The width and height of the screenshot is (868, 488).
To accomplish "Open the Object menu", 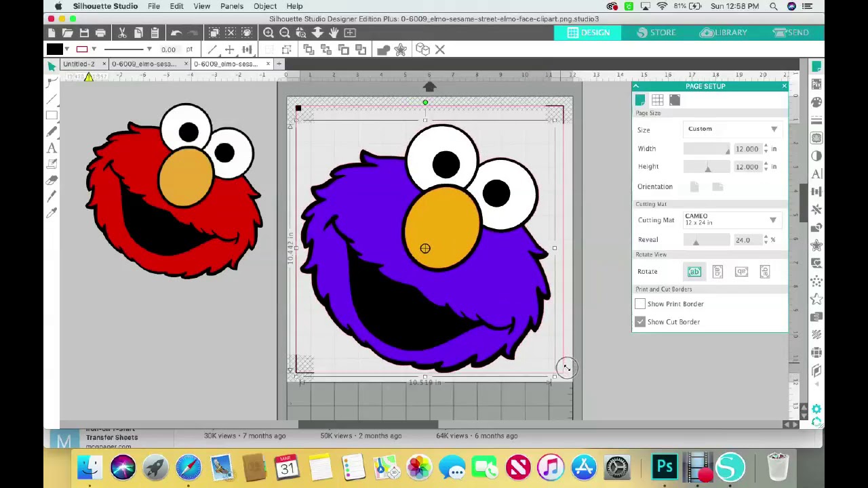I will [264, 6].
